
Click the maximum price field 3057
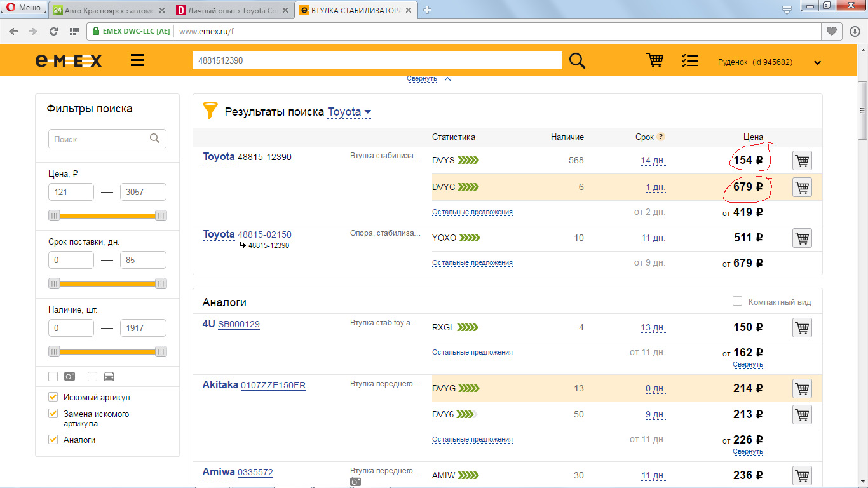[143, 192]
